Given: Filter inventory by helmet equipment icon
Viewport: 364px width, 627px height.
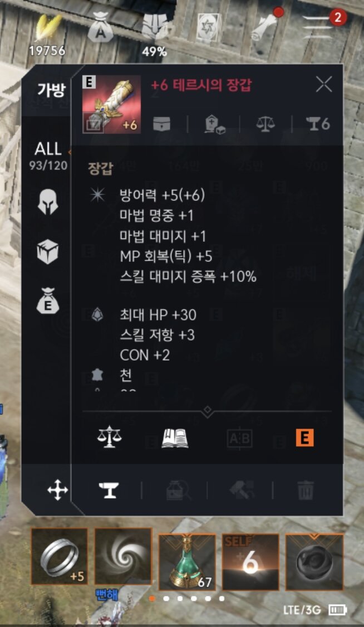Looking at the screenshot, I should pos(47,202).
